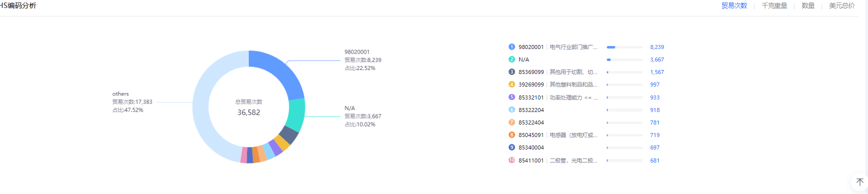Open the trade count 997 link

click(655, 84)
